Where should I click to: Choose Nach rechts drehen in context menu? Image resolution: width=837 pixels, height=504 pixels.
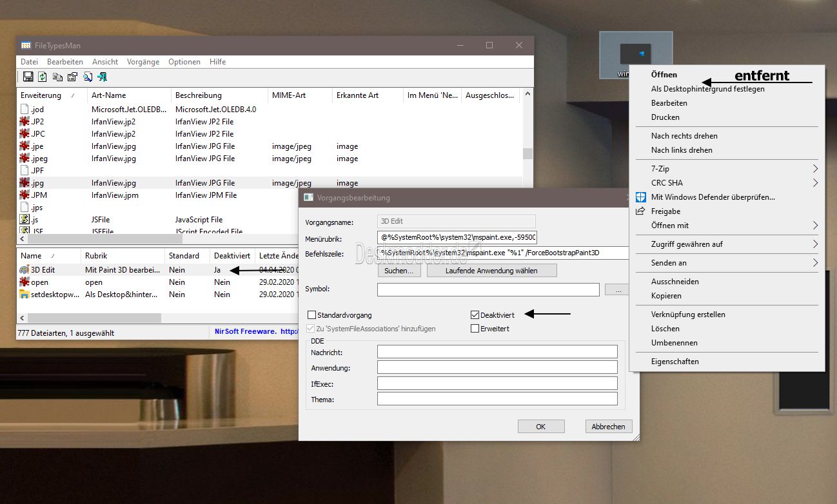click(684, 136)
